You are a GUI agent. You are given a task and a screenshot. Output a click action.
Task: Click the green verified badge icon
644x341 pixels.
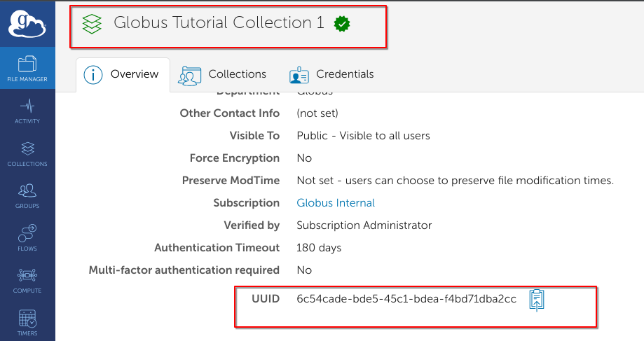(x=342, y=24)
